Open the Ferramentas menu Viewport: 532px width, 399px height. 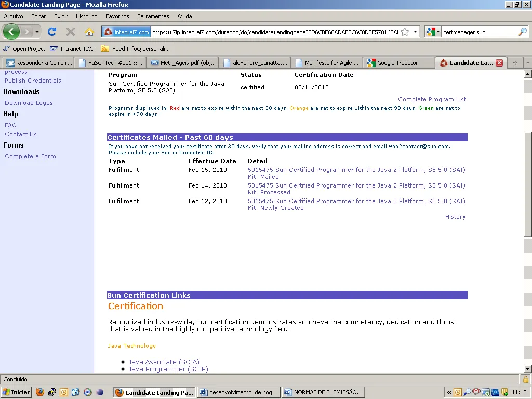153,16
